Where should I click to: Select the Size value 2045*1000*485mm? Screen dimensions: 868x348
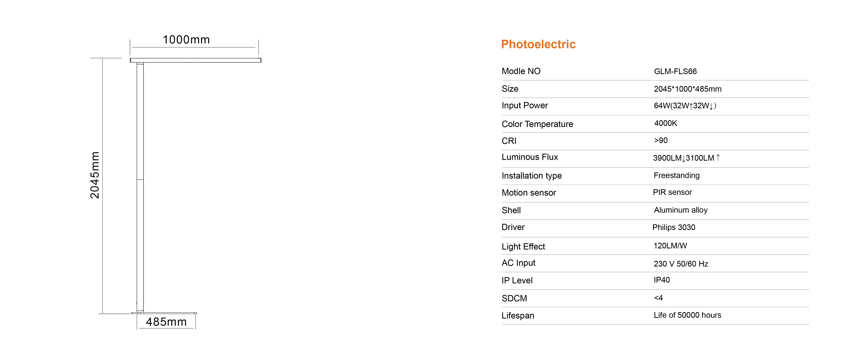click(687, 89)
